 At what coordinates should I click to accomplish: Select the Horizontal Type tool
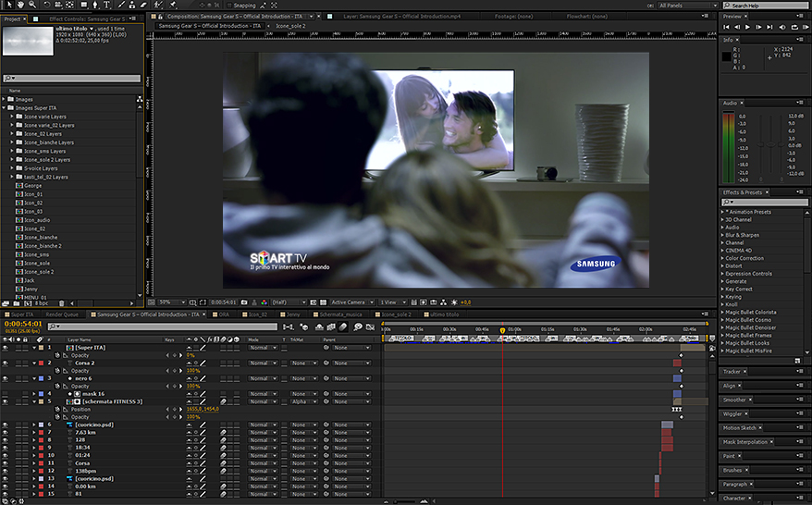click(x=106, y=5)
